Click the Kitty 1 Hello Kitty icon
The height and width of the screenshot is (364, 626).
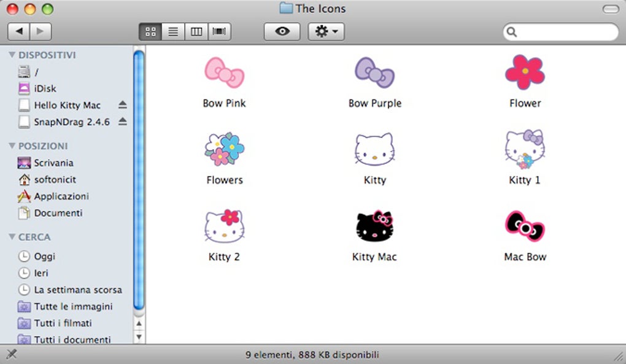click(524, 149)
